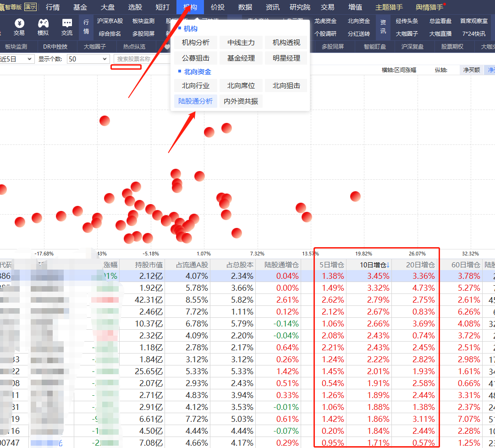Click the 北向狙击 button

(x=286, y=86)
